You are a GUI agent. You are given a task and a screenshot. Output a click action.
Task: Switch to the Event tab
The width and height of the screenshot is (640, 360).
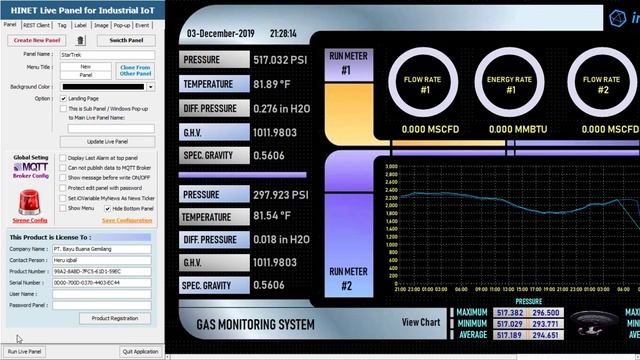point(142,25)
